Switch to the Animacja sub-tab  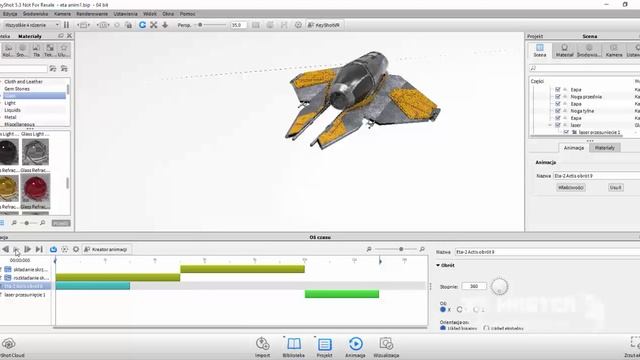coord(574,148)
